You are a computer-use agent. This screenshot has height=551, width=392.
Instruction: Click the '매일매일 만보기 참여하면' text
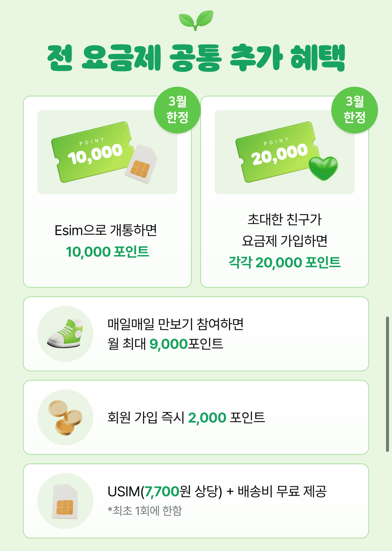[176, 324]
